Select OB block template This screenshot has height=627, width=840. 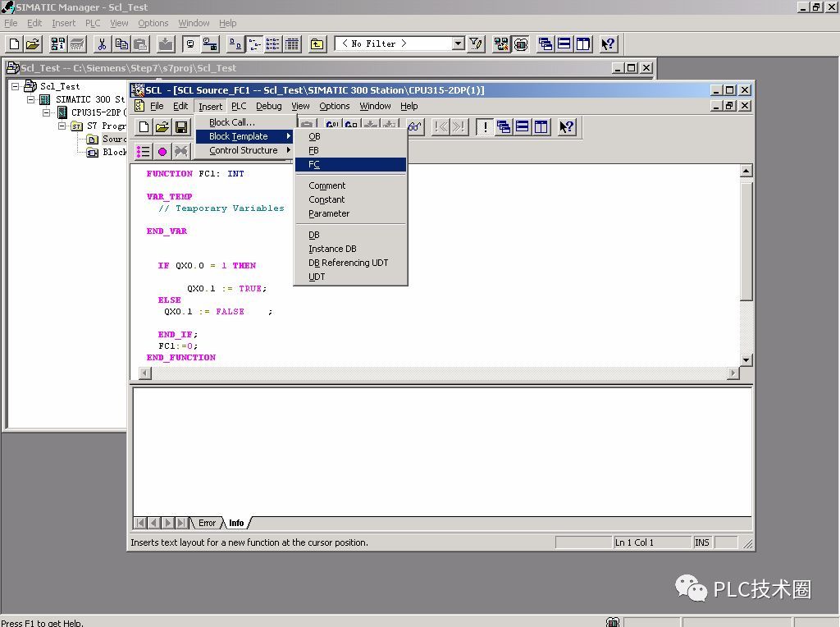tap(350, 137)
